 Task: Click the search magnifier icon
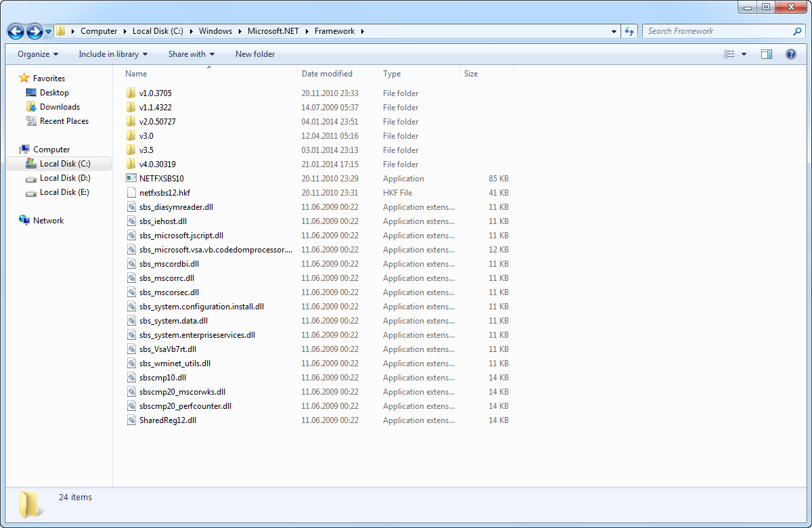tap(797, 31)
